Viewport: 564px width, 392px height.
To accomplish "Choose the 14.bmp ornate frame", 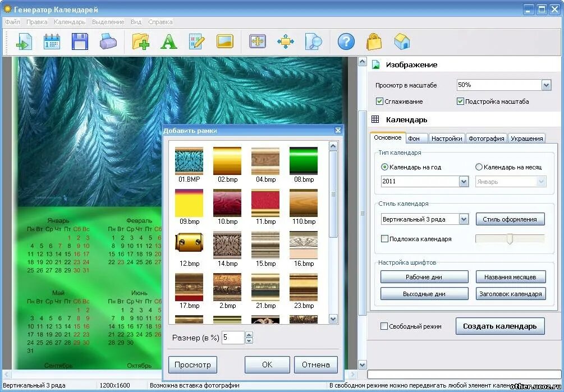I will tap(227, 245).
